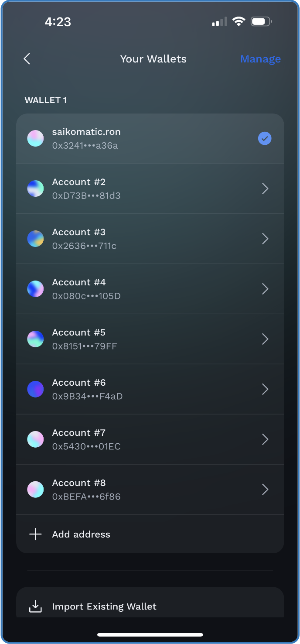Click address 0x2636•••711c
Image resolution: width=300 pixels, height=644 pixels.
tap(85, 246)
